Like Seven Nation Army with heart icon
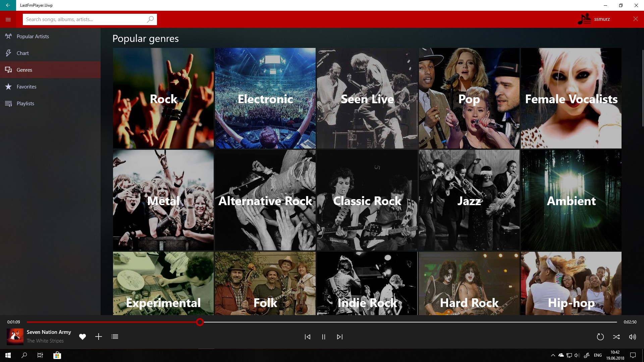 pyautogui.click(x=83, y=337)
